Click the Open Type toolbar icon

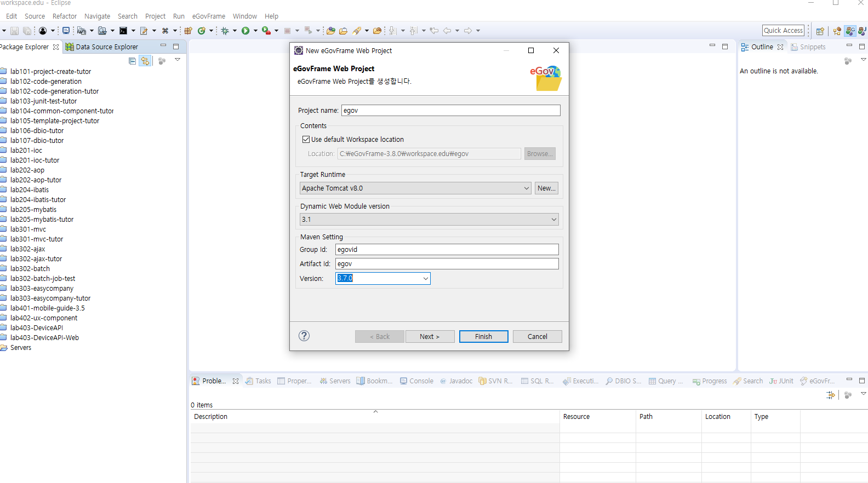[330, 31]
